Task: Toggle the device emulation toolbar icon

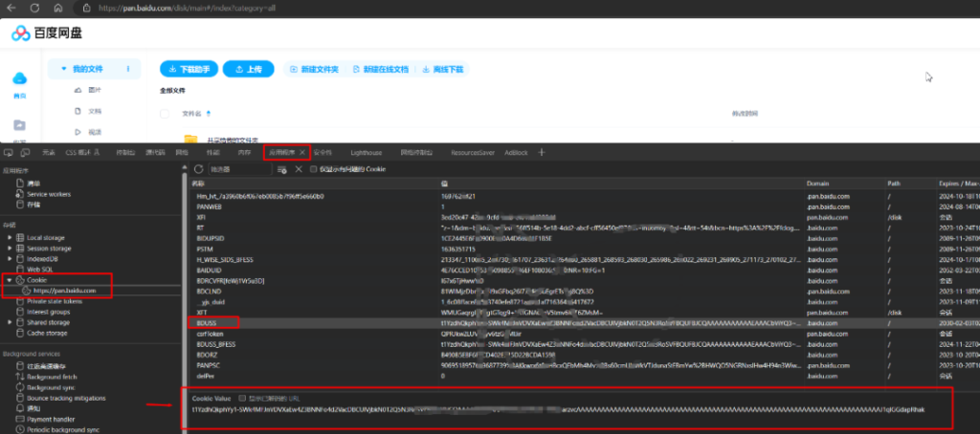Action: [25, 152]
